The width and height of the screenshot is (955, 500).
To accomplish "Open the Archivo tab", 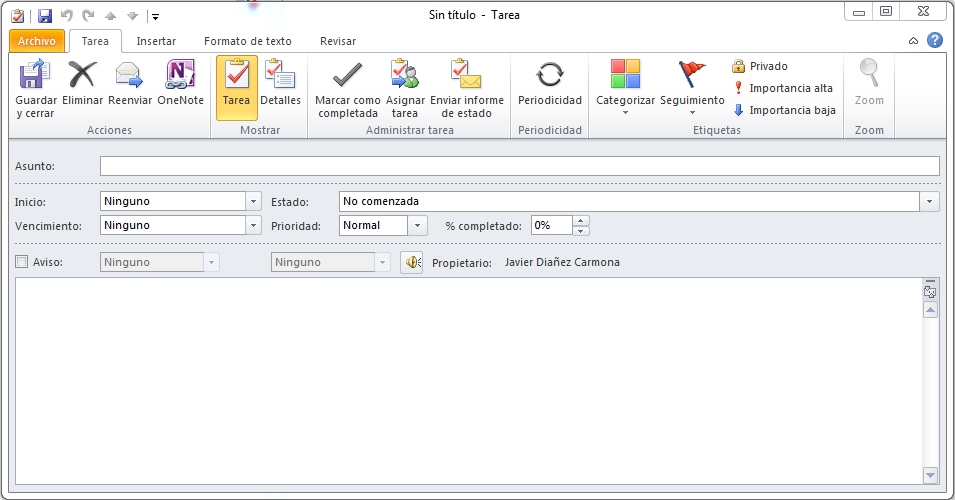I will pyautogui.click(x=37, y=41).
